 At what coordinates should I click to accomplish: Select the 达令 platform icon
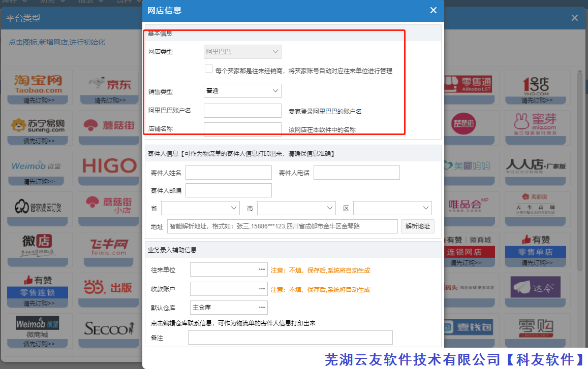tap(536, 287)
